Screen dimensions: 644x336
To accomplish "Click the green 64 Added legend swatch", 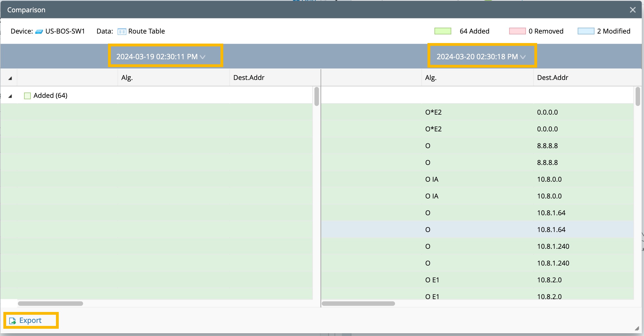I will [443, 31].
